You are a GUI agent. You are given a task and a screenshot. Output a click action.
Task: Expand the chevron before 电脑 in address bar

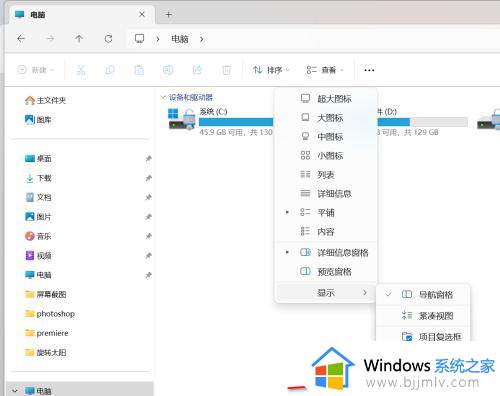[x=157, y=39]
